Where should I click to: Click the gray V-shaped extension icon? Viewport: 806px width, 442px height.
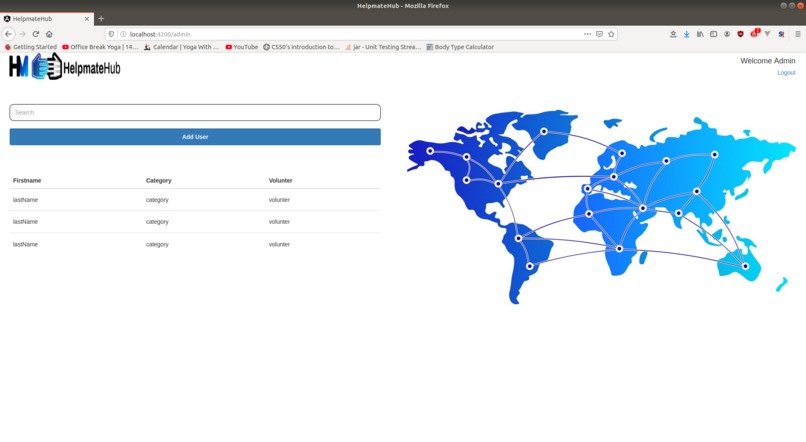coord(767,34)
